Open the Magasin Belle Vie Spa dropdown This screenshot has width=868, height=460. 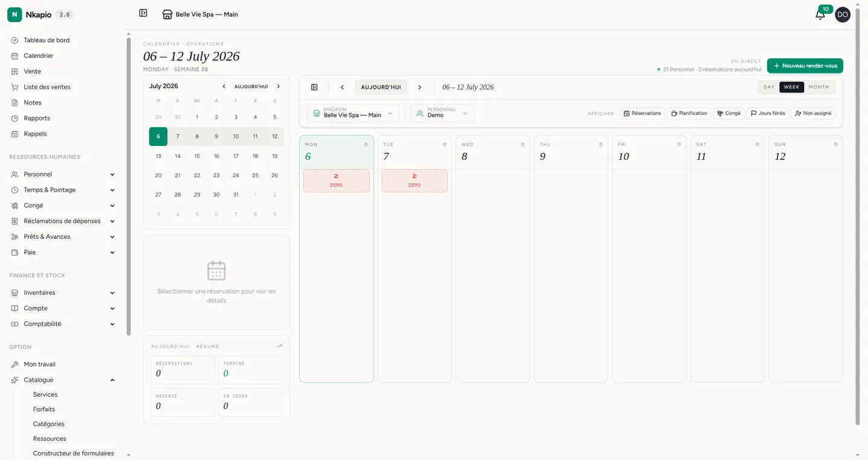click(x=353, y=113)
